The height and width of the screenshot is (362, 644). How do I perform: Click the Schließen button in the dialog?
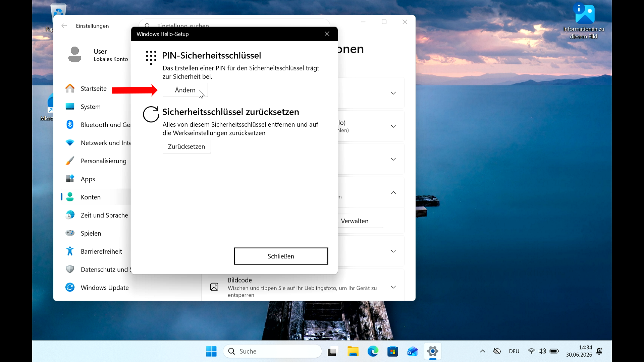281,256
